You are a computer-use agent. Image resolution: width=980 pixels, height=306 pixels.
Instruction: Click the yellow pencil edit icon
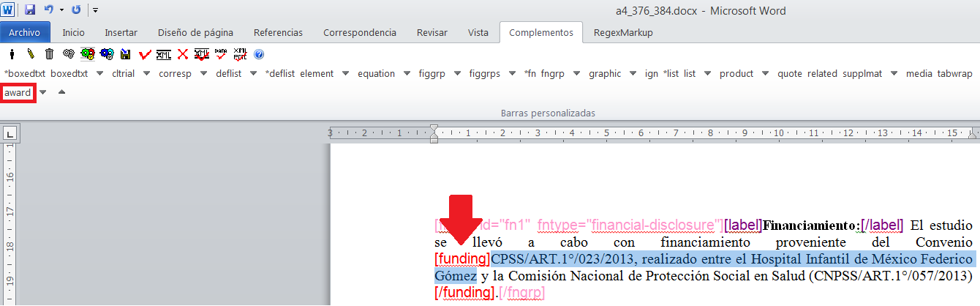click(31, 54)
